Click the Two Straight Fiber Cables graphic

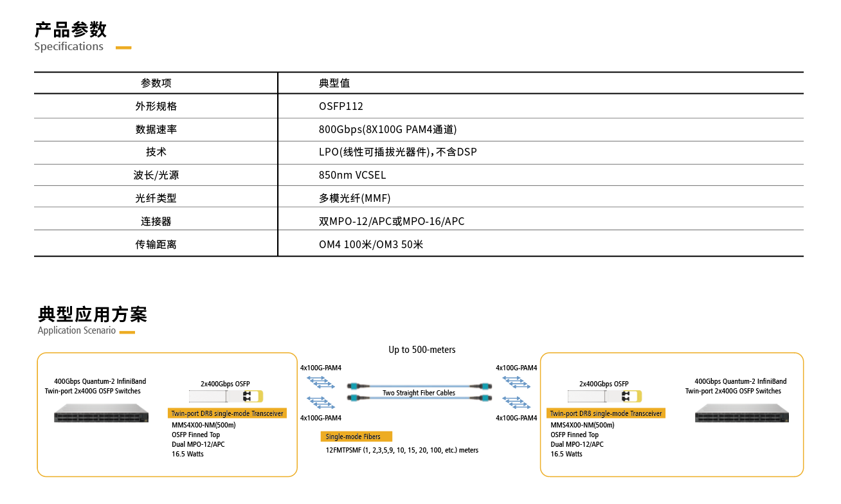pos(419,392)
